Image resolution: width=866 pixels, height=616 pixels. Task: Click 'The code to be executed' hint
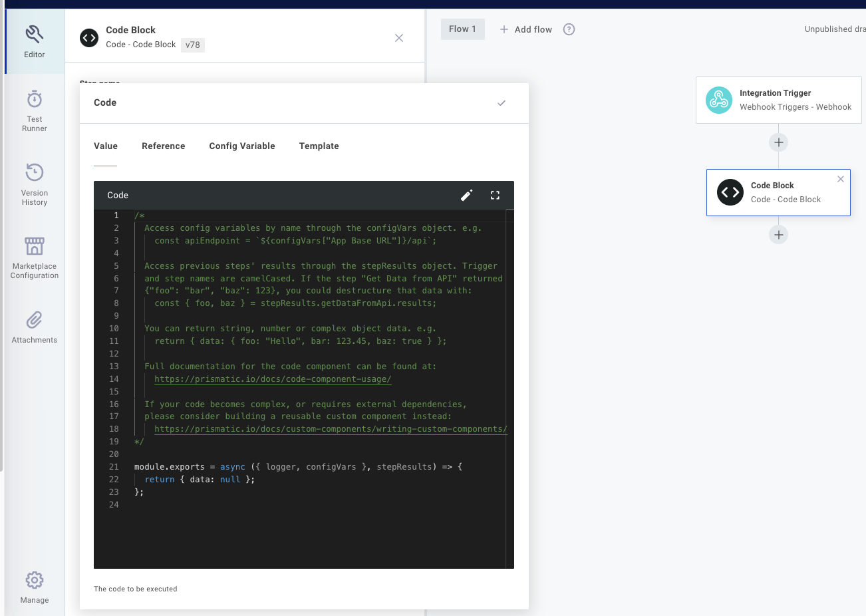[x=136, y=589]
